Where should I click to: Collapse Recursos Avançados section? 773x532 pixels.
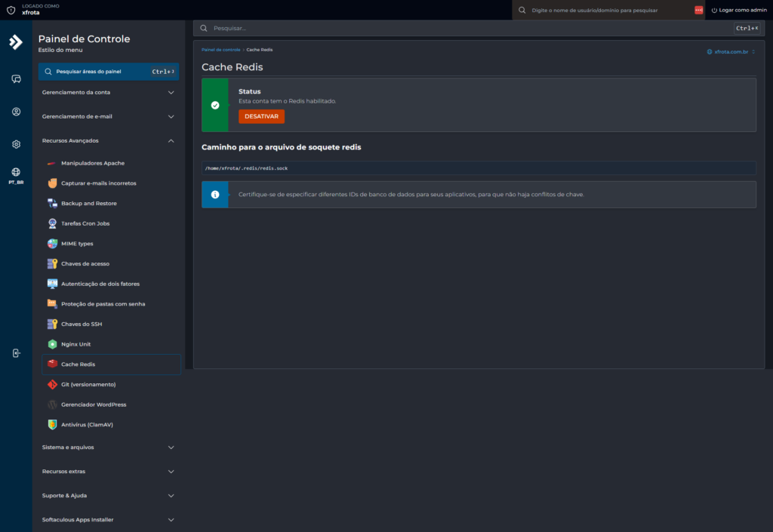pyautogui.click(x=109, y=141)
